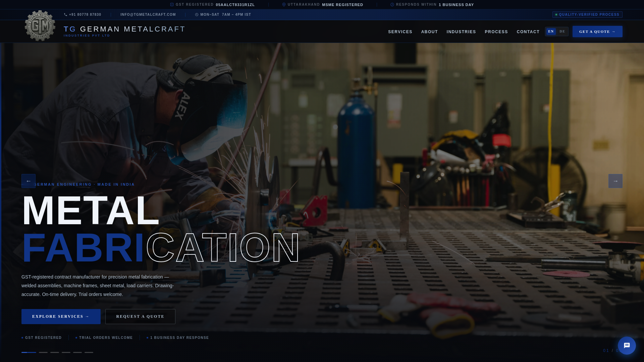This screenshot has height=362, width=644.
Task: Click email link info@tgmetalcraft.com
Action: click(x=148, y=15)
